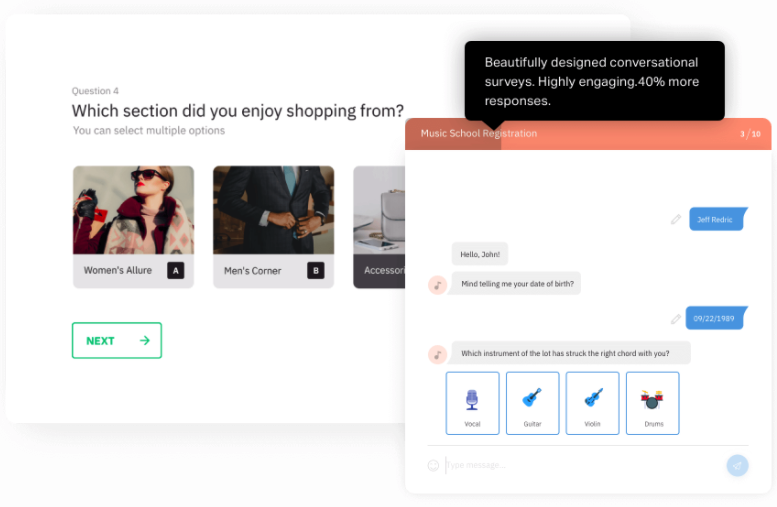Click the edit pencil beside Jeff Redric

click(x=676, y=219)
